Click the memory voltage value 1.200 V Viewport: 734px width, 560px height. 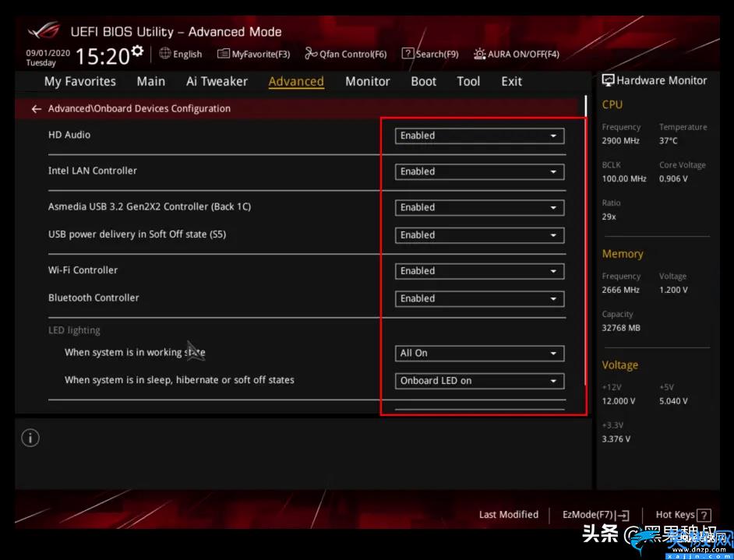tap(674, 290)
